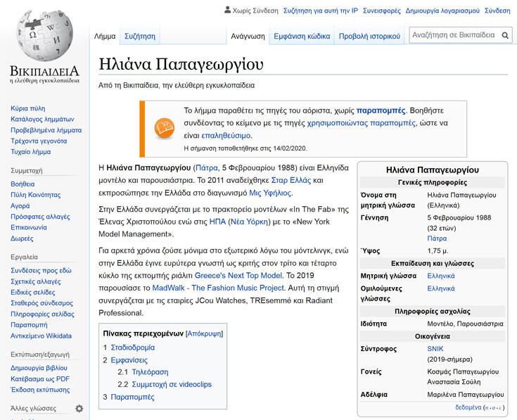Jump to Σταδιοδρομία section
Screen dimensions: 517x420
(x=132, y=348)
